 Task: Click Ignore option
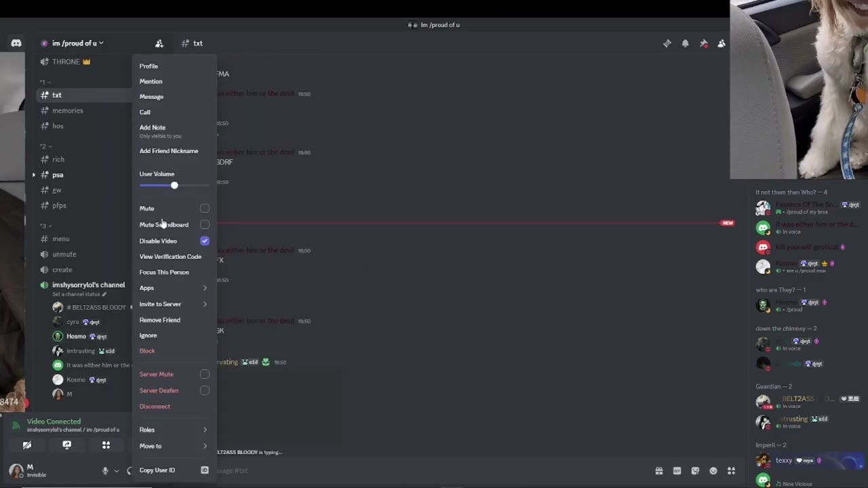coord(148,335)
